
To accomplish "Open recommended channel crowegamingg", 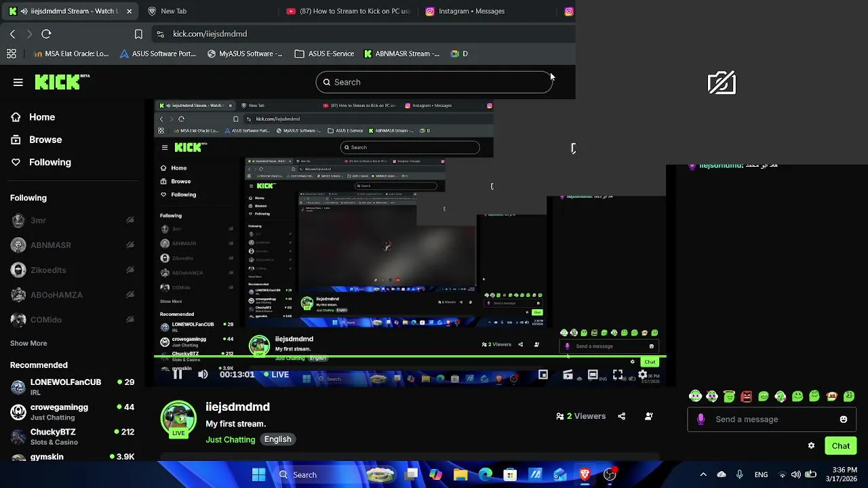I will pos(73,411).
